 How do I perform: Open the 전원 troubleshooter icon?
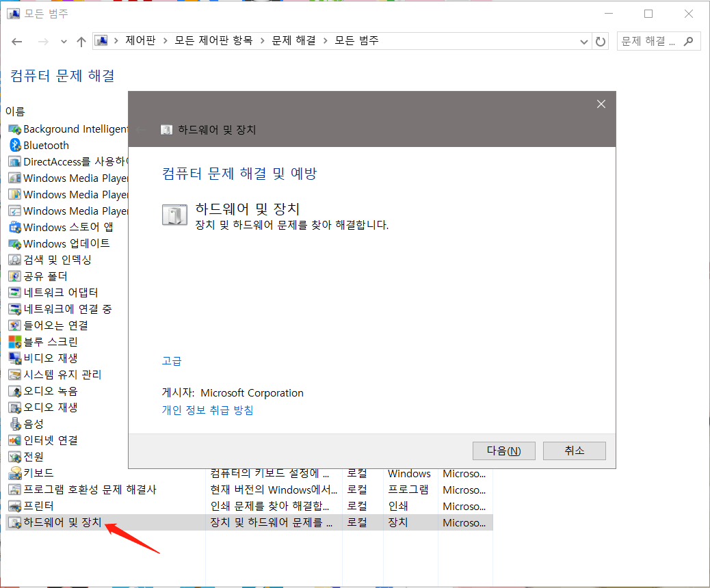click(15, 456)
